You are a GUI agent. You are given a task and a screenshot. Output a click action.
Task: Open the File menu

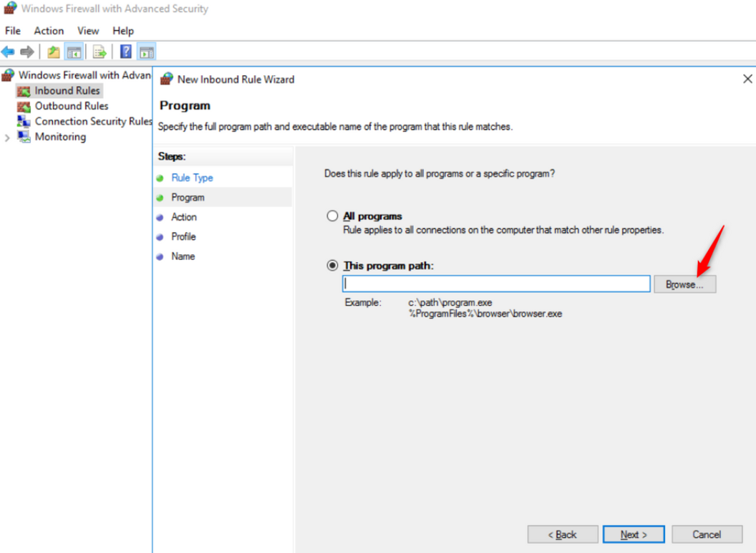pos(13,31)
